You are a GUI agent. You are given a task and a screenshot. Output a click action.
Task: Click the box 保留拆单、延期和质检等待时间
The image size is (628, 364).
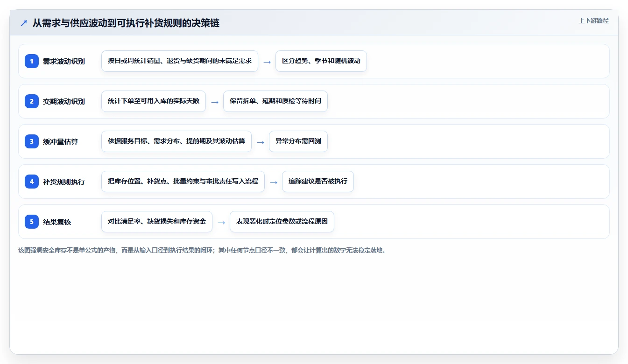275,101
